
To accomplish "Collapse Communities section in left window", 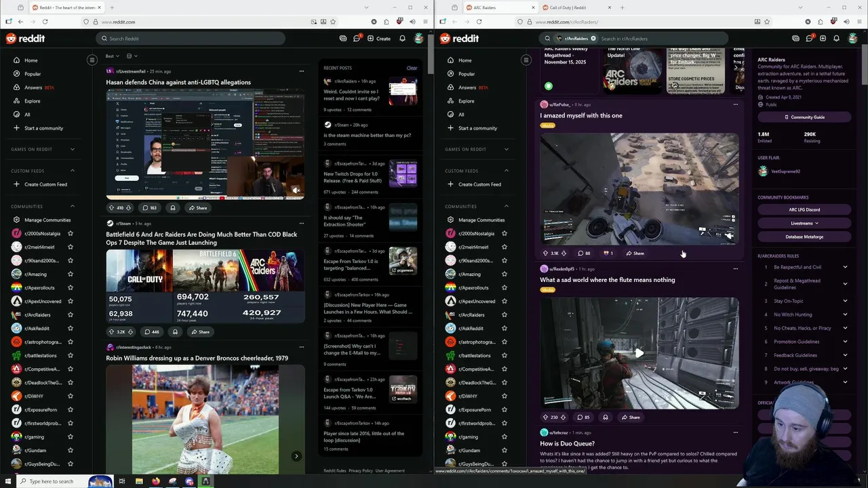I will coord(73,207).
